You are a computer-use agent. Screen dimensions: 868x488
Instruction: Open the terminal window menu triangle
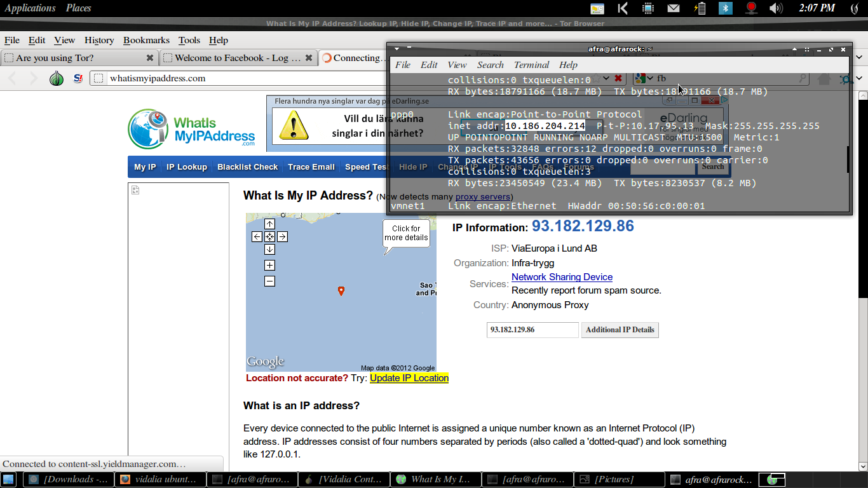pyautogui.click(x=397, y=49)
